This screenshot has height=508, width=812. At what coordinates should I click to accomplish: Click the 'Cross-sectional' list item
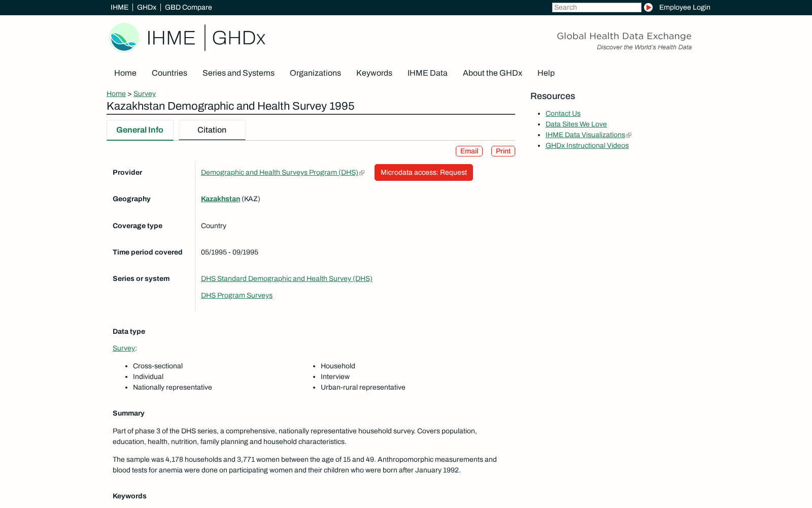pyautogui.click(x=158, y=366)
